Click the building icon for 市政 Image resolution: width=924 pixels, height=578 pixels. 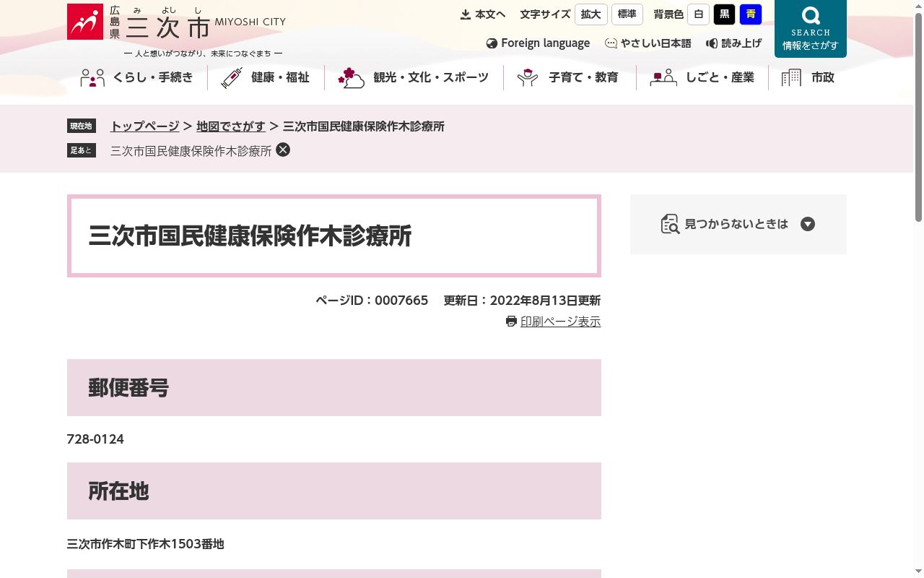pos(792,78)
